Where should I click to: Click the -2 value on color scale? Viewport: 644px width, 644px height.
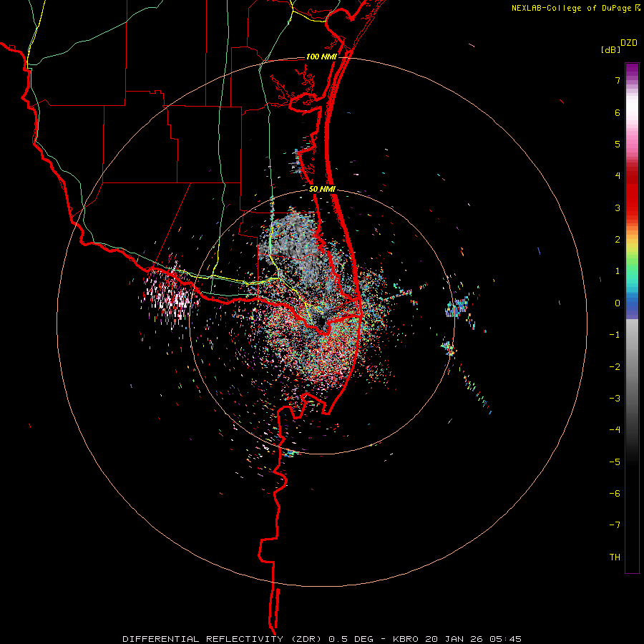pyautogui.click(x=615, y=367)
